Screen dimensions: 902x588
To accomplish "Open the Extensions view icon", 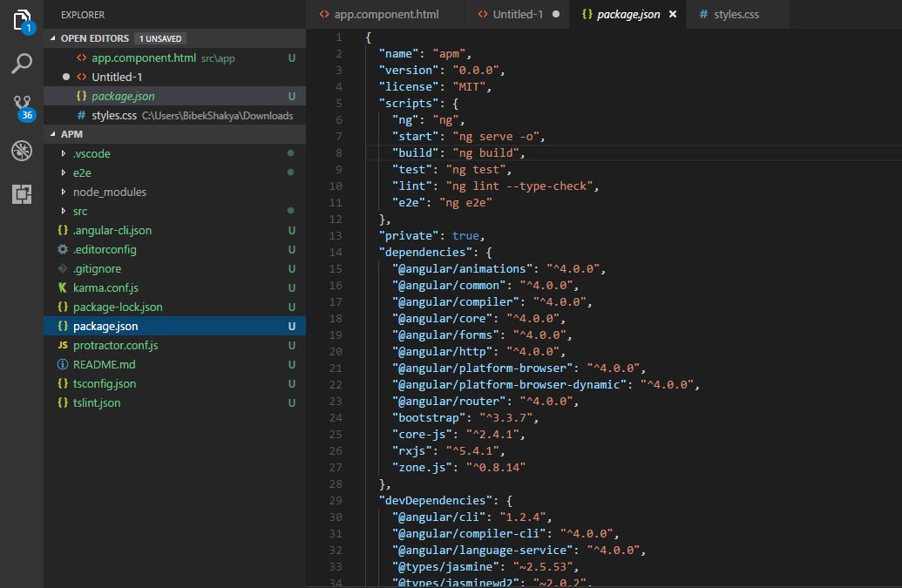I will (22, 193).
